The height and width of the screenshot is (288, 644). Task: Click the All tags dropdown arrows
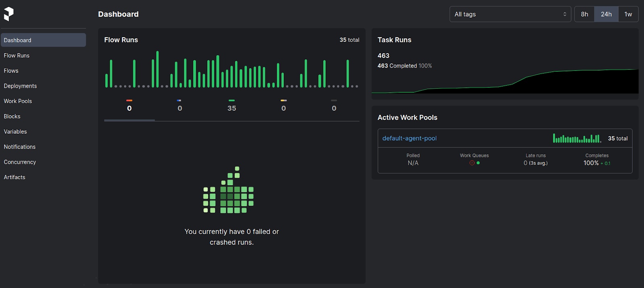(x=565, y=14)
